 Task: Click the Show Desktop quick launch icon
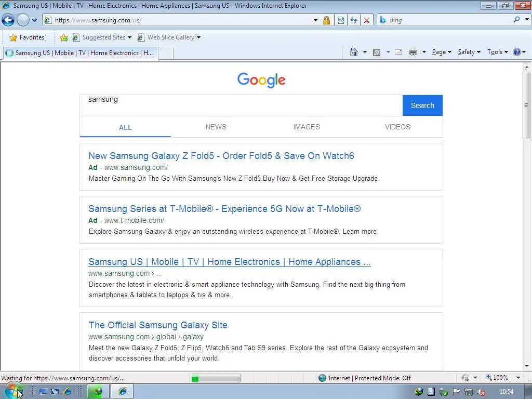tap(43, 392)
